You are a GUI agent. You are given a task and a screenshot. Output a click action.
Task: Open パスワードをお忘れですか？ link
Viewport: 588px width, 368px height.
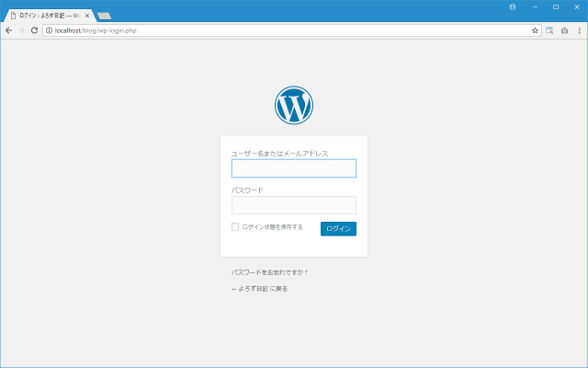[x=269, y=272]
